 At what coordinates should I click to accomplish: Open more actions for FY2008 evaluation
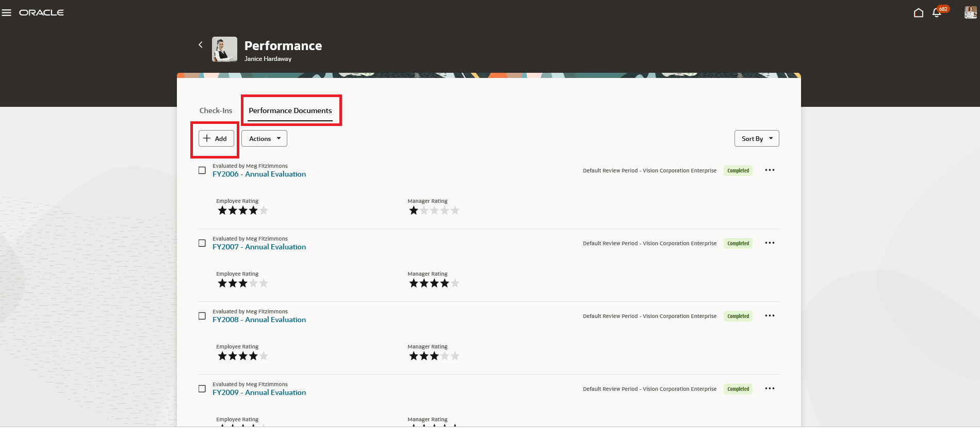coord(770,316)
